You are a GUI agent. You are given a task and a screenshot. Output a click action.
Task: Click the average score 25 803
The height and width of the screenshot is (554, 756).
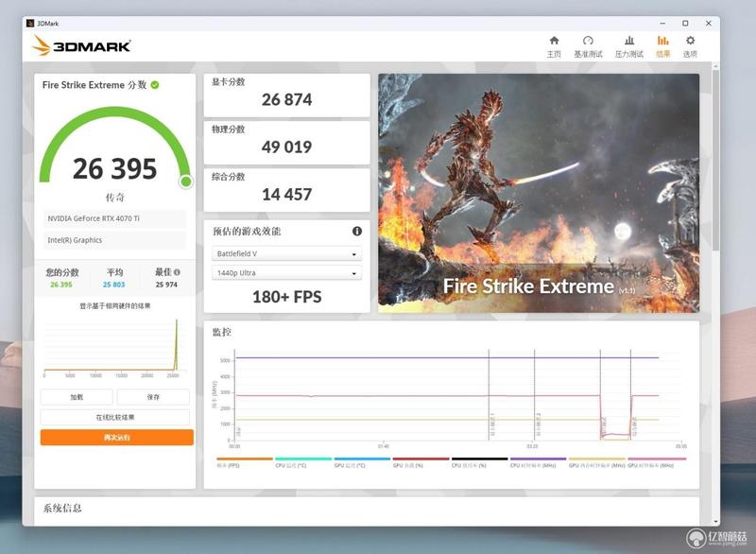113,285
